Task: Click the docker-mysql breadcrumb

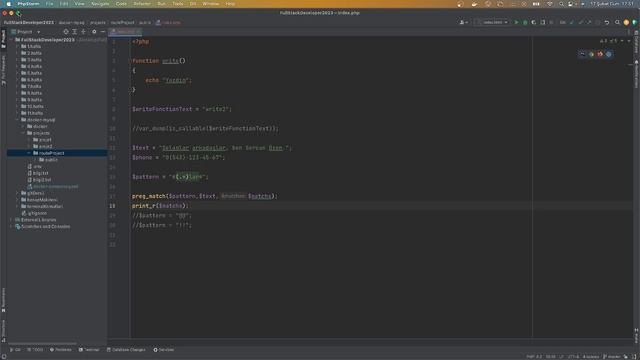Action: (71, 22)
